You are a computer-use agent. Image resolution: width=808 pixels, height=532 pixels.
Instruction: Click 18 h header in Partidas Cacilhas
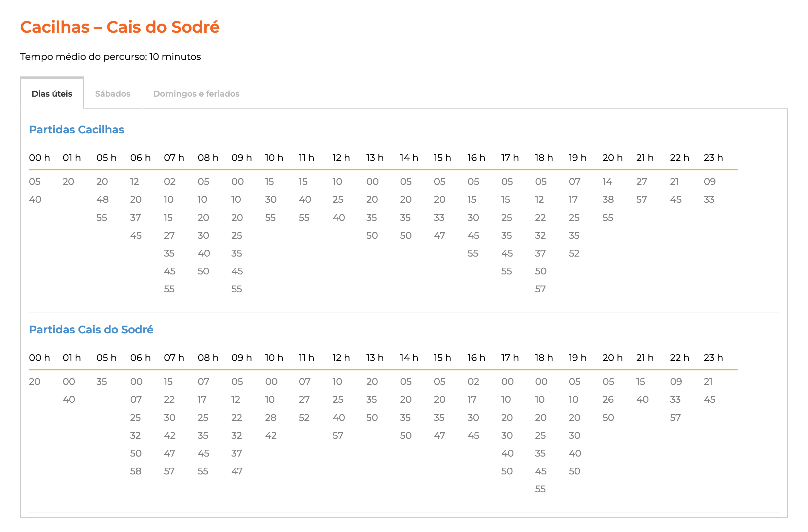click(x=544, y=158)
